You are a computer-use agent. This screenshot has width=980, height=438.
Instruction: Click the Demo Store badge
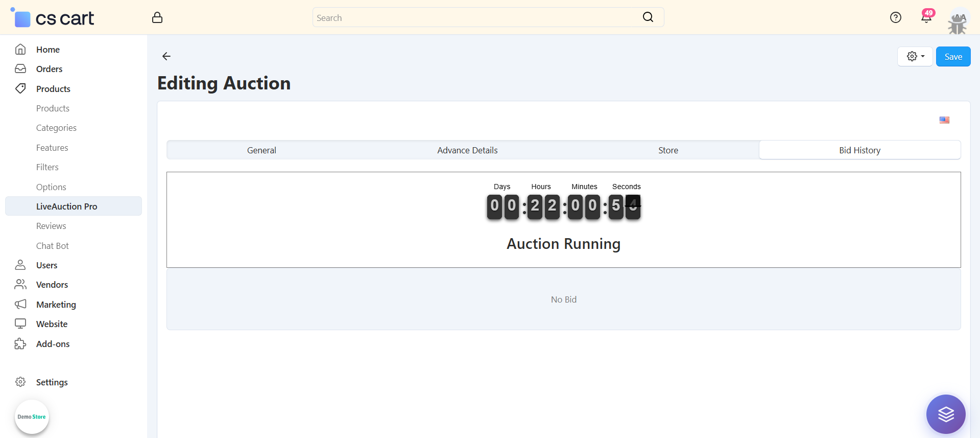click(32, 417)
